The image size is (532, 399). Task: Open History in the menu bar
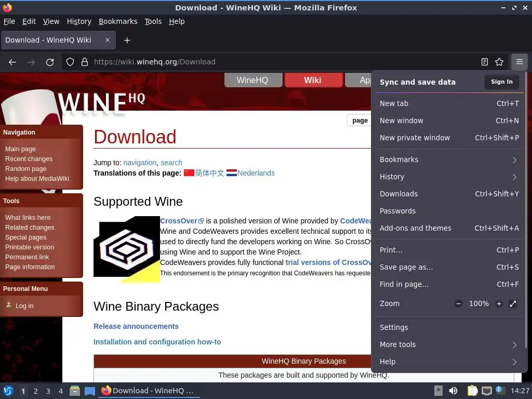click(x=79, y=21)
